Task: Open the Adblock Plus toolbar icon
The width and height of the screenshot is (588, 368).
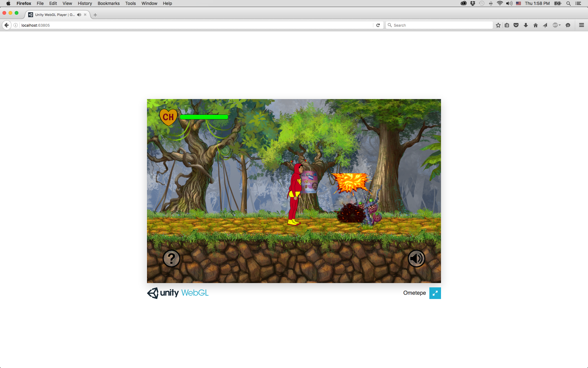Action: tap(555, 25)
